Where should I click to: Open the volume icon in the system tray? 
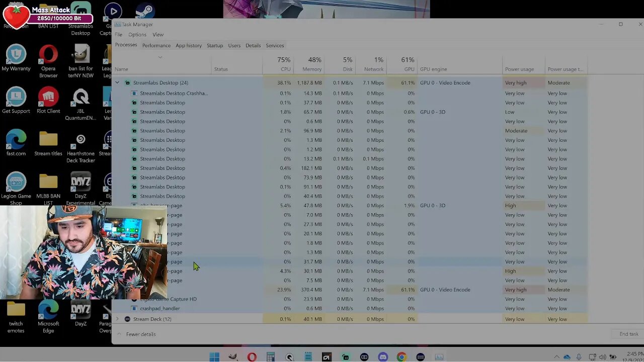click(603, 357)
